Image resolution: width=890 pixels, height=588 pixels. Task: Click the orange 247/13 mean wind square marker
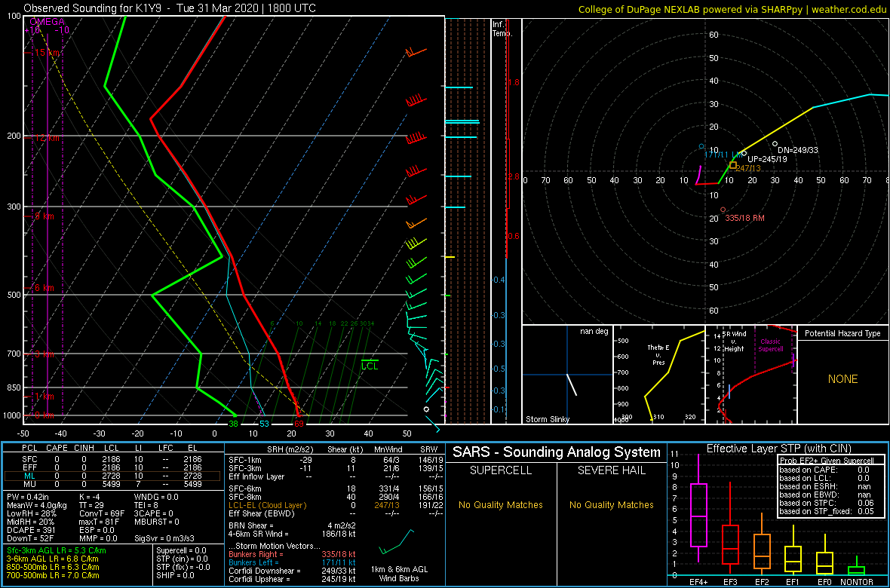[733, 166]
